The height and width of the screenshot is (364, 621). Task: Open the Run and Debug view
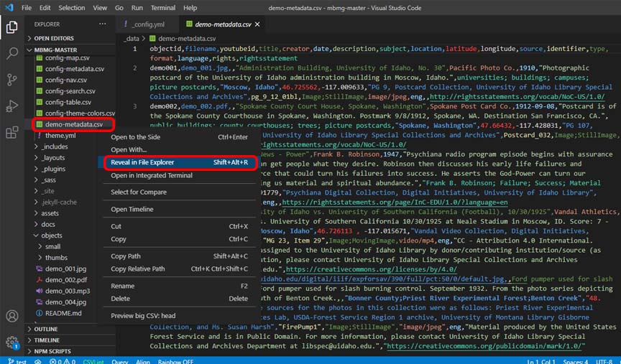[12, 106]
